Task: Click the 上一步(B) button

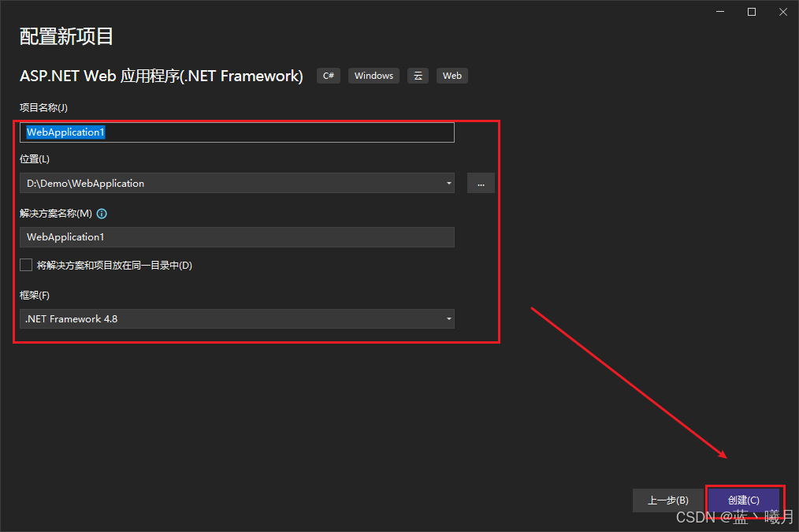Action: tap(668, 500)
